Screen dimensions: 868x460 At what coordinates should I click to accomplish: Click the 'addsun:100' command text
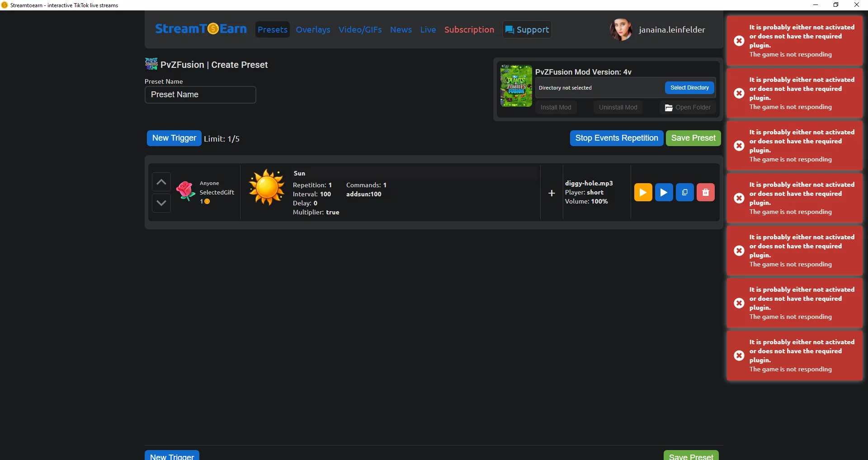(x=363, y=194)
